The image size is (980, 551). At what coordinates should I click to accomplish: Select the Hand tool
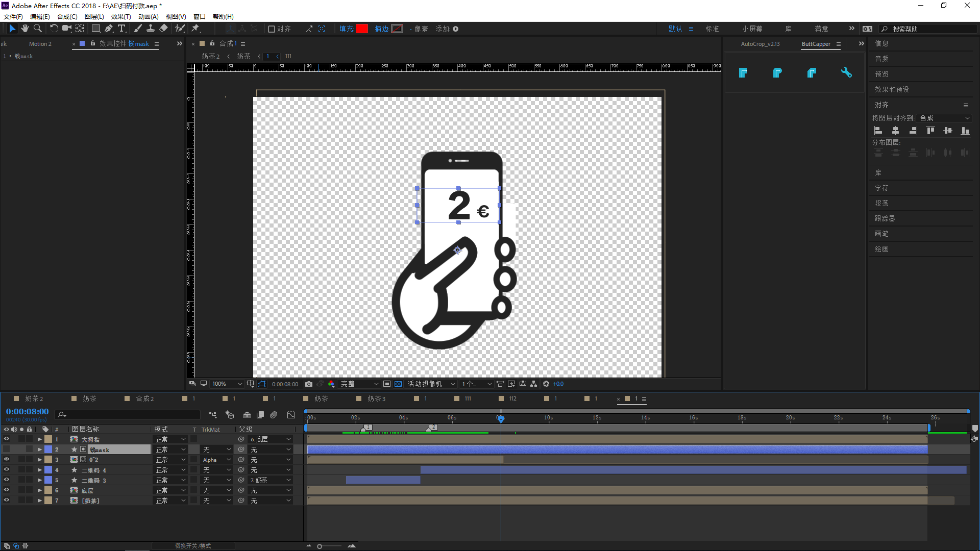coord(24,29)
